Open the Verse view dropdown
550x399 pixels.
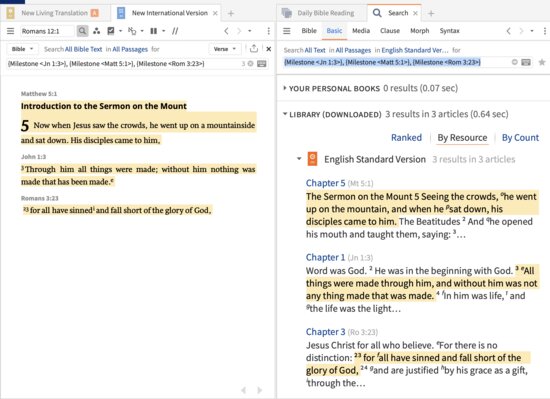click(x=224, y=49)
